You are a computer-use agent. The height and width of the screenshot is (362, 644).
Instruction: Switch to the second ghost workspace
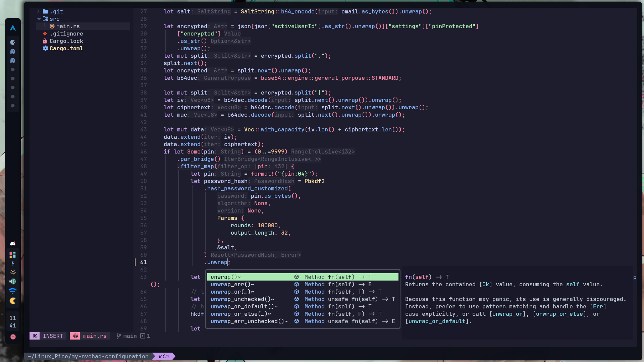click(13, 60)
